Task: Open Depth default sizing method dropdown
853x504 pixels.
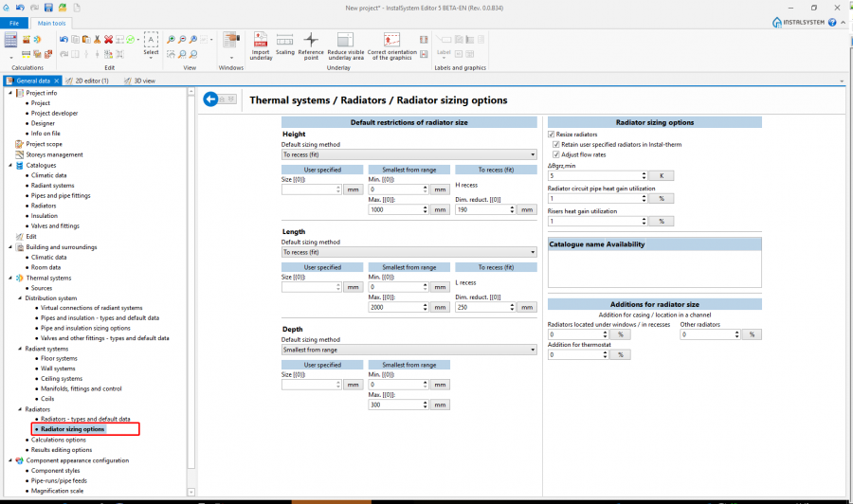Action: pyautogui.click(x=409, y=350)
